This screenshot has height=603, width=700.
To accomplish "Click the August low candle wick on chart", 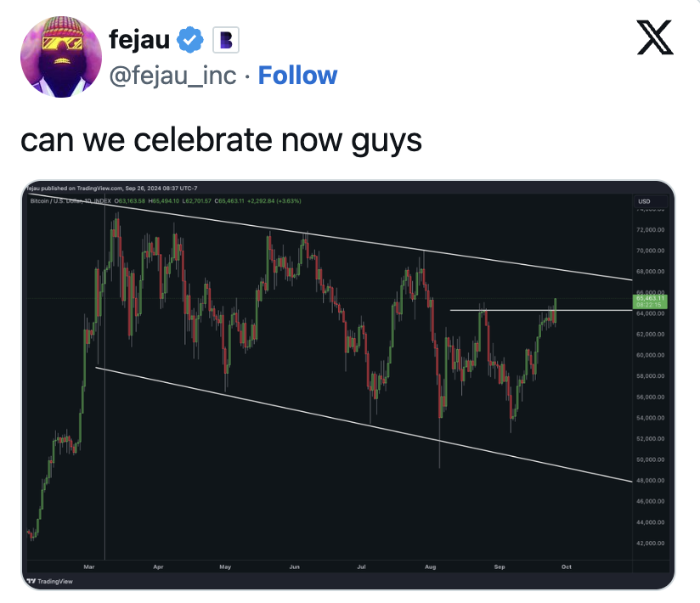I will 439,454.
